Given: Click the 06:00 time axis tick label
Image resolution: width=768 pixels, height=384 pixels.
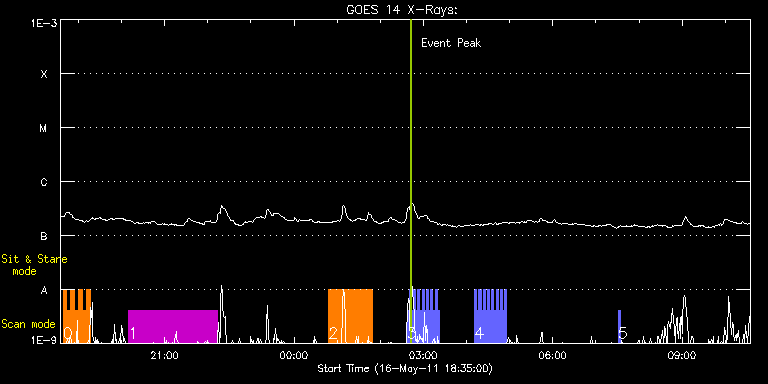Looking at the screenshot, I should [x=553, y=355].
